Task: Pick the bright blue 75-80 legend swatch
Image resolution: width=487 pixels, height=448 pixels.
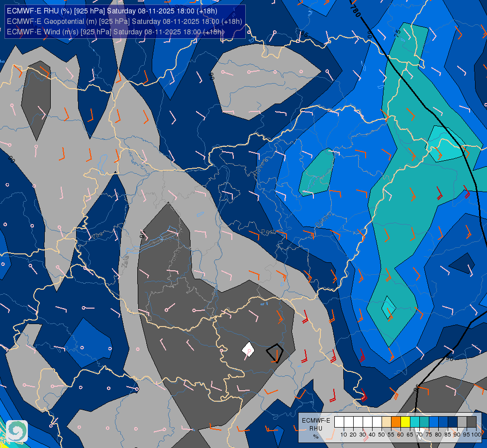Action: (x=434, y=422)
